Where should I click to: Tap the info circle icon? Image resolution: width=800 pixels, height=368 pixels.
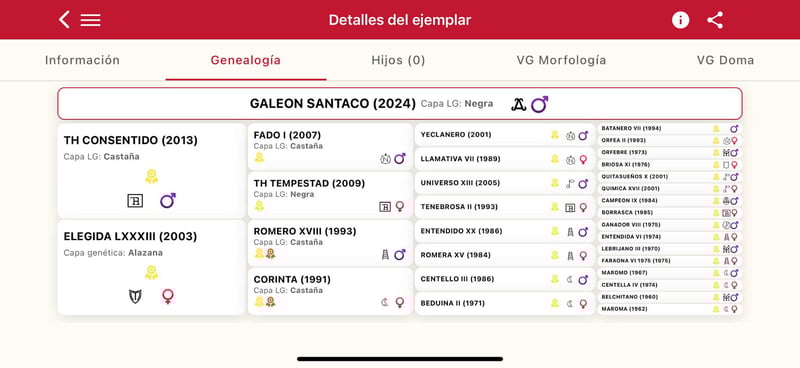click(x=680, y=20)
